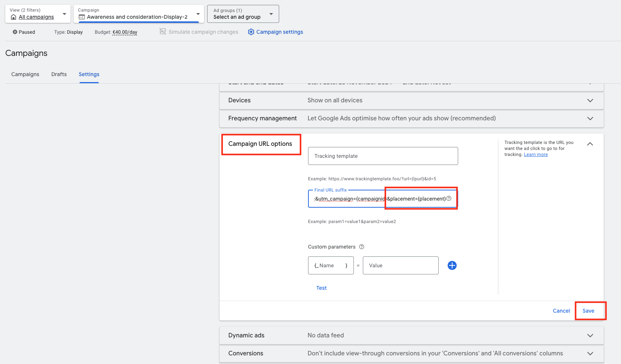Click the Tracking template input field
This screenshot has height=364, width=621.
(x=383, y=156)
